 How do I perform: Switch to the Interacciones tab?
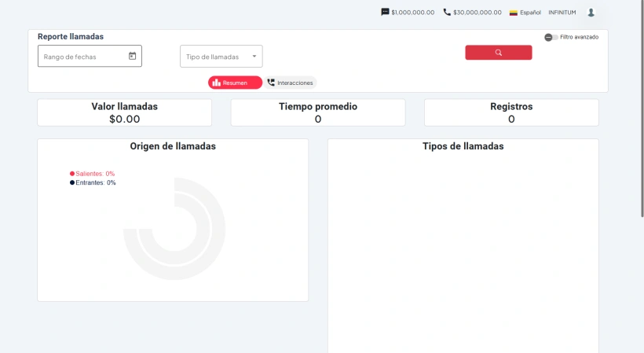point(295,83)
